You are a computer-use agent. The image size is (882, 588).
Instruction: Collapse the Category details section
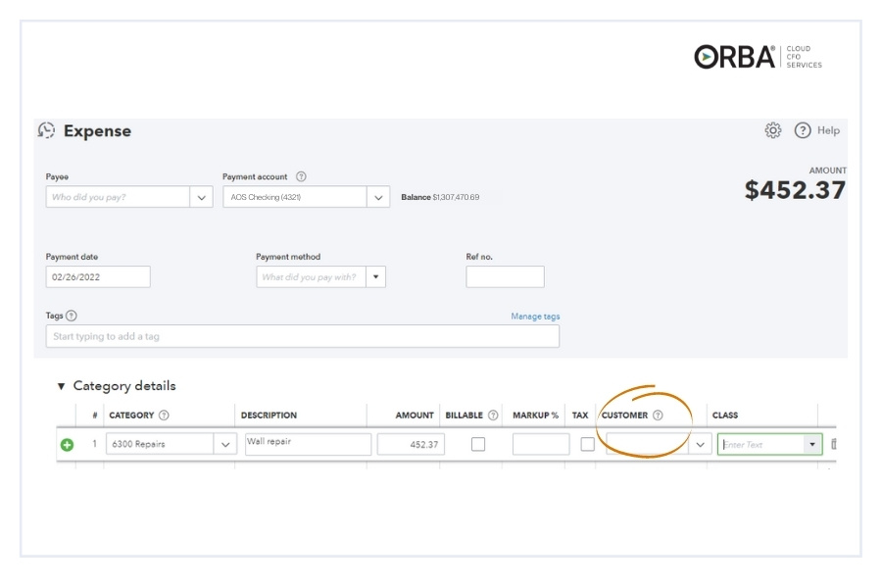[x=61, y=386]
